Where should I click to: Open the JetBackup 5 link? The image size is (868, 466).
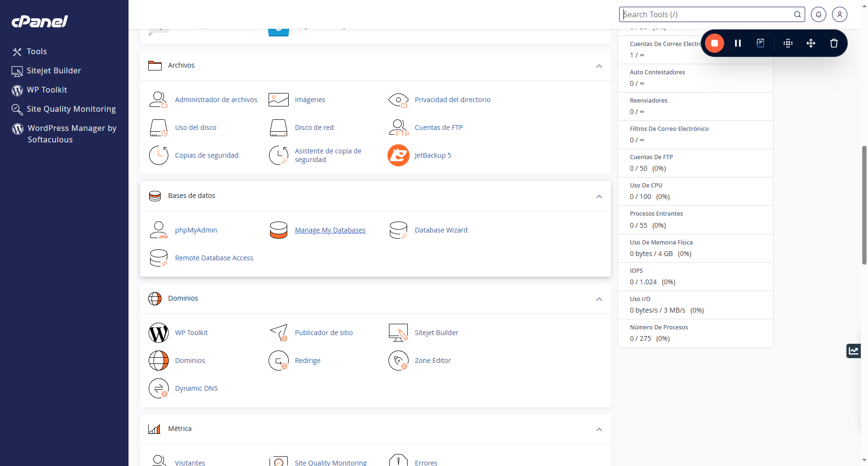click(x=433, y=155)
